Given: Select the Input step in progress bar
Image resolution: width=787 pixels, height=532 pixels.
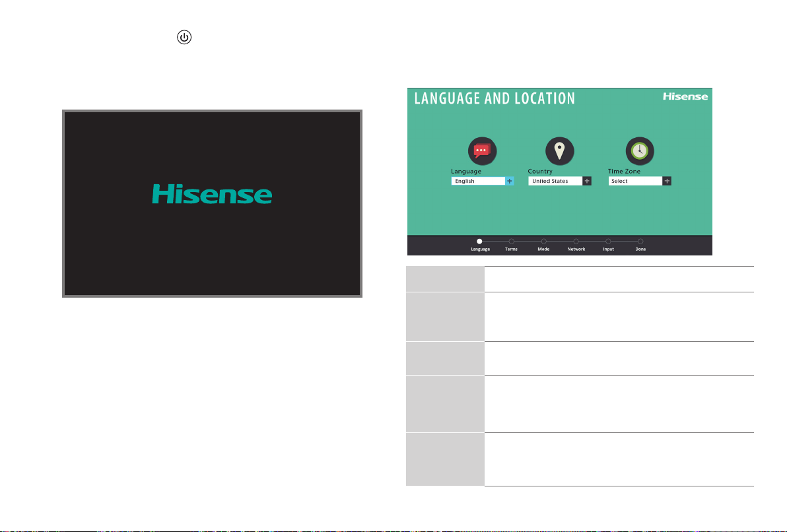Looking at the screenshot, I should coord(608,245).
